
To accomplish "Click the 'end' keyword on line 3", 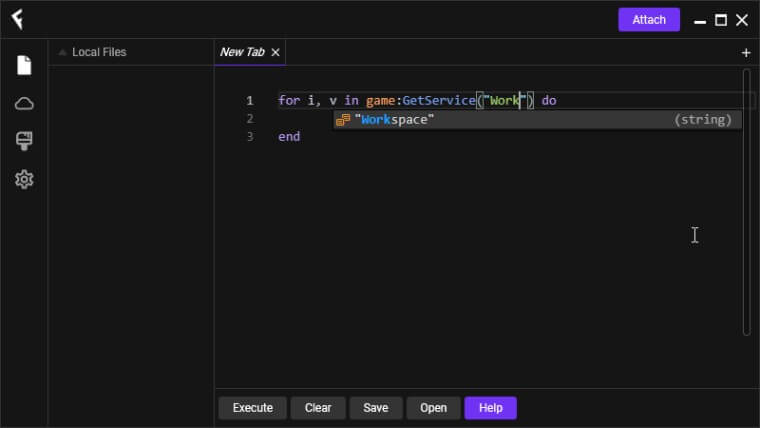I will pyautogui.click(x=289, y=137).
